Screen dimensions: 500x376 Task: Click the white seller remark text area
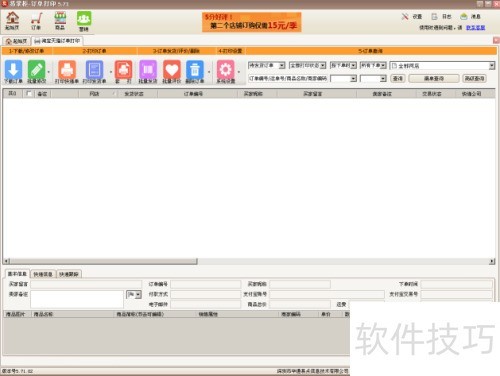(77, 299)
